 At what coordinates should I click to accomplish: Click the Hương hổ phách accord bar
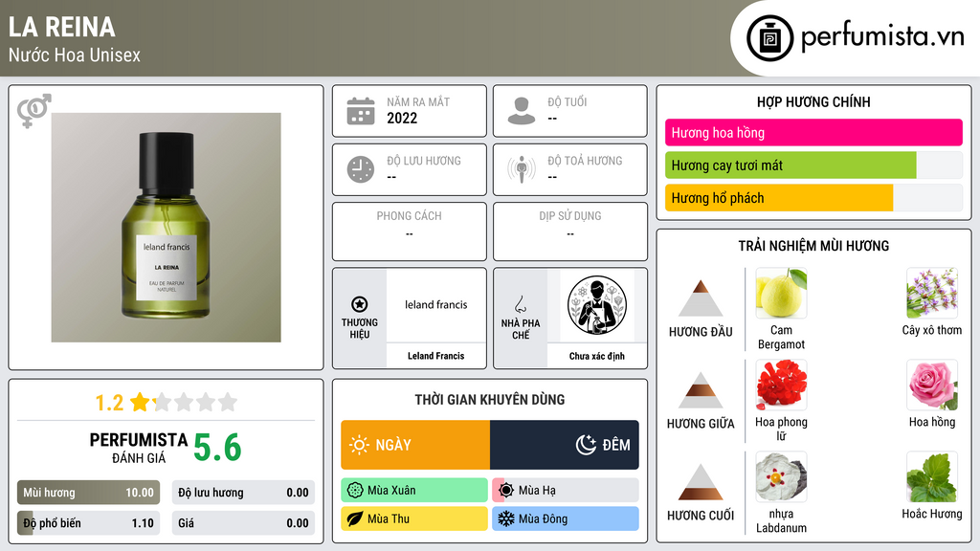pyautogui.click(x=813, y=198)
